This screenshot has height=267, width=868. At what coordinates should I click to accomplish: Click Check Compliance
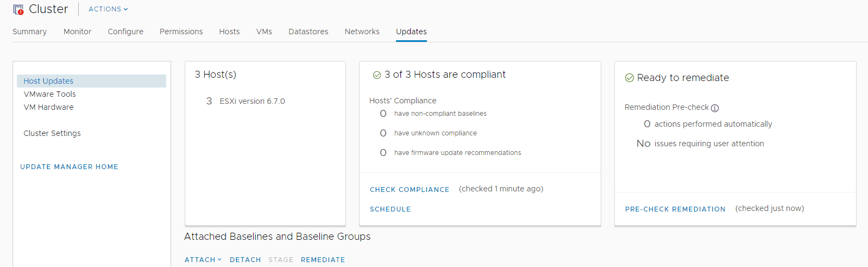(410, 190)
